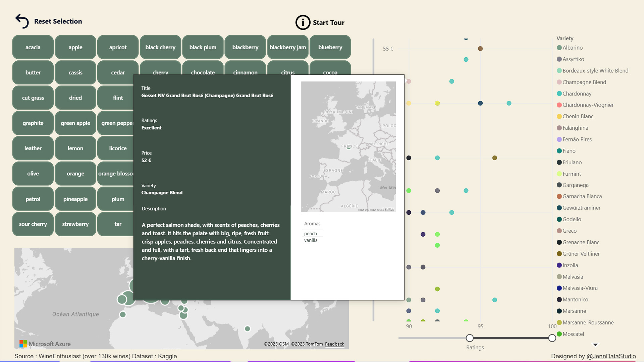Select Moscatel legend entry
The image size is (644, 362).
(x=570, y=334)
